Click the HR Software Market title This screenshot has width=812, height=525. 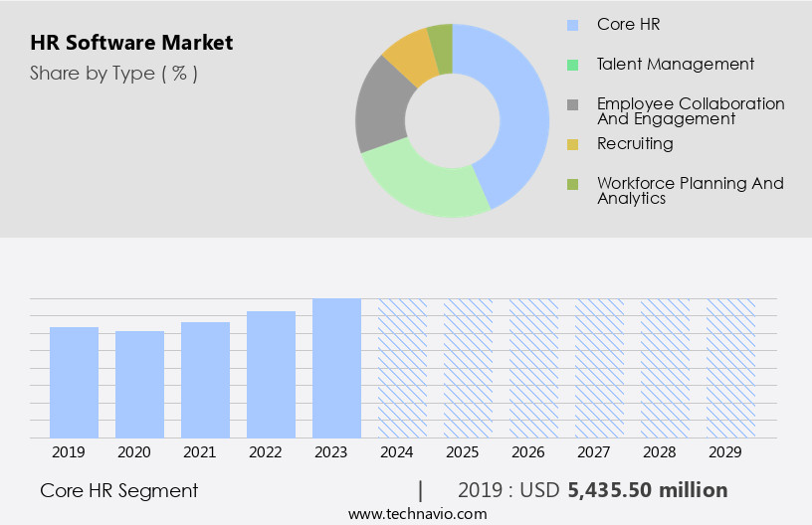coord(131,43)
